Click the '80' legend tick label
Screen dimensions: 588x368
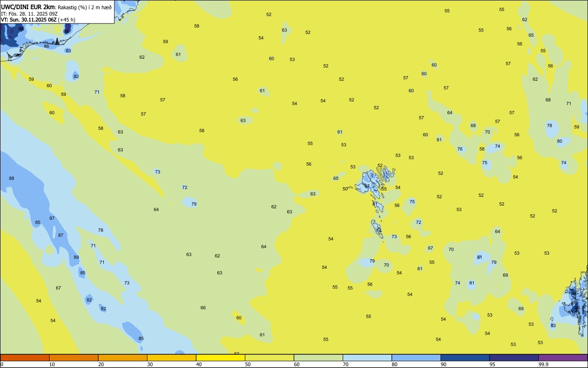395,364
